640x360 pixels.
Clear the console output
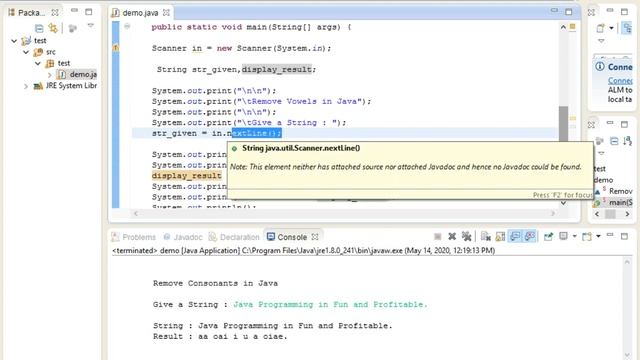pyautogui.click(x=485, y=236)
